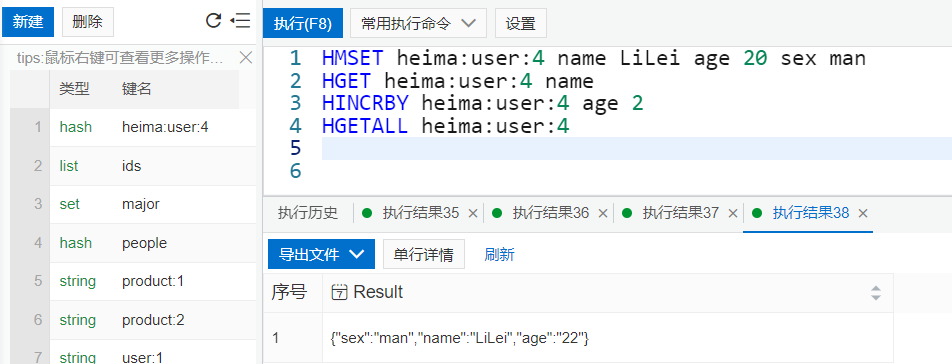
Task: Click the Result column type icon
Action: pos(339,292)
